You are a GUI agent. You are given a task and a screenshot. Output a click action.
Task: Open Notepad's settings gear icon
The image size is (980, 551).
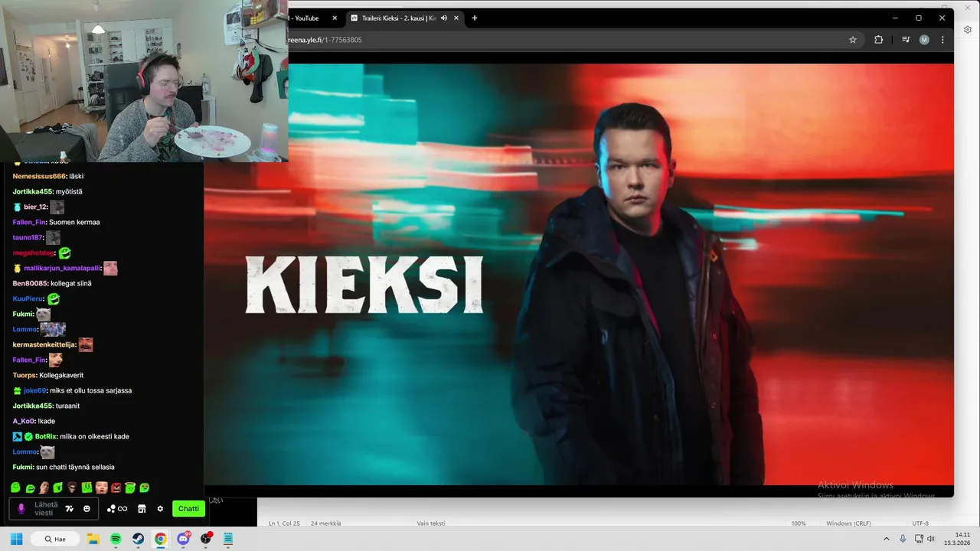pyautogui.click(x=968, y=29)
